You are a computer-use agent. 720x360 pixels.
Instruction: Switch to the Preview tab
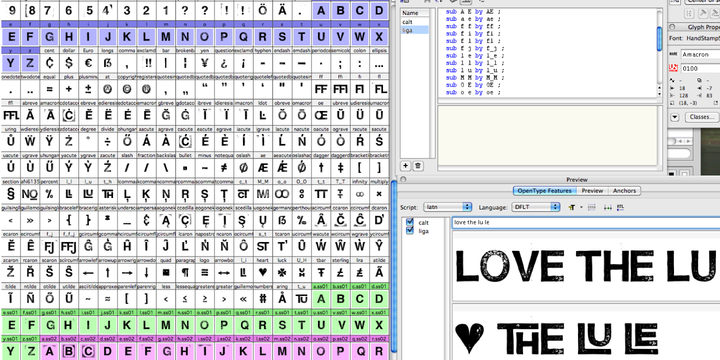click(x=592, y=191)
